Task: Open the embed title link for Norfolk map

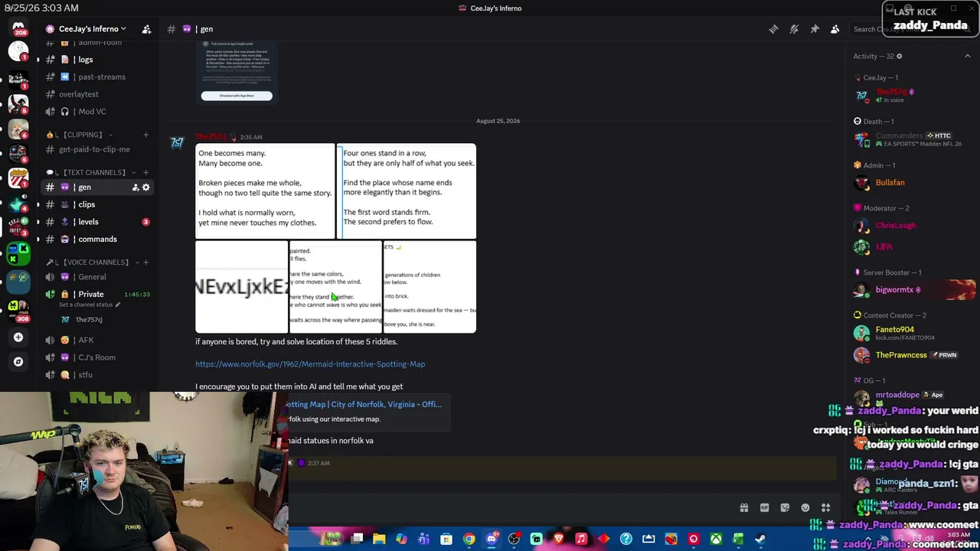Action: [365, 404]
